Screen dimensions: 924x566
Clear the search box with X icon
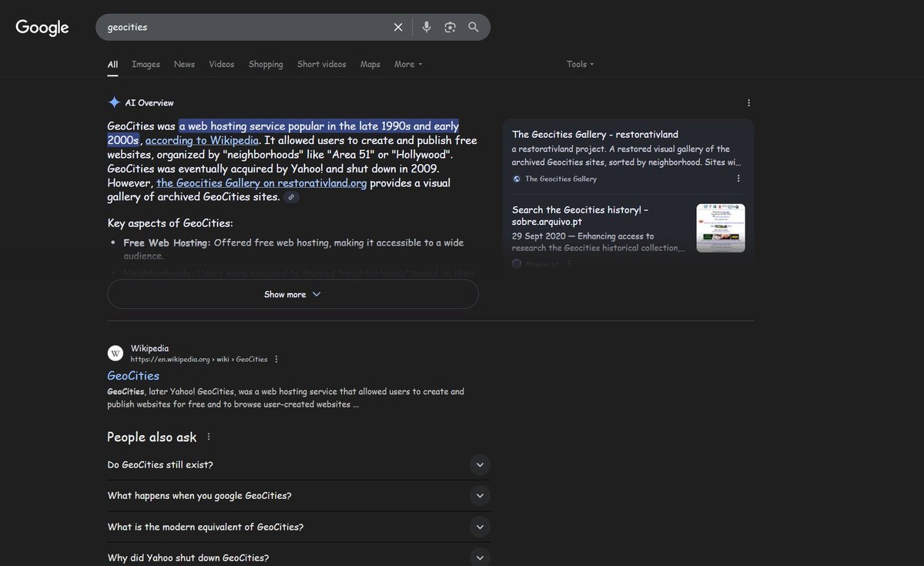pos(398,27)
